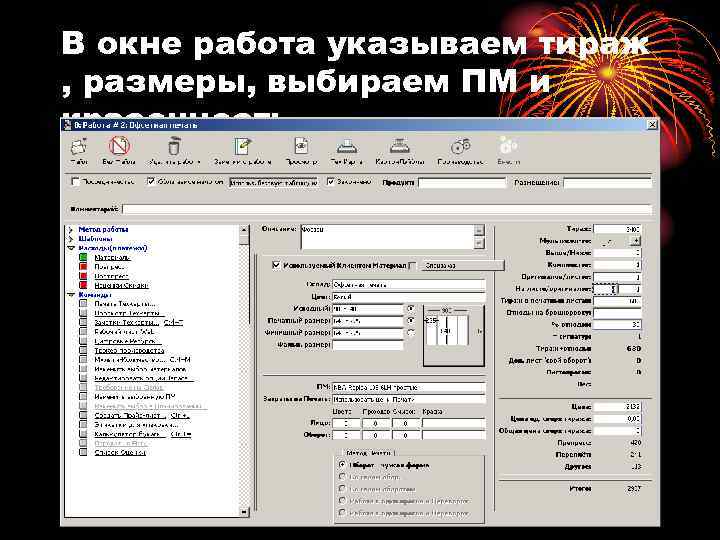Click the Продукт input field

462,183
